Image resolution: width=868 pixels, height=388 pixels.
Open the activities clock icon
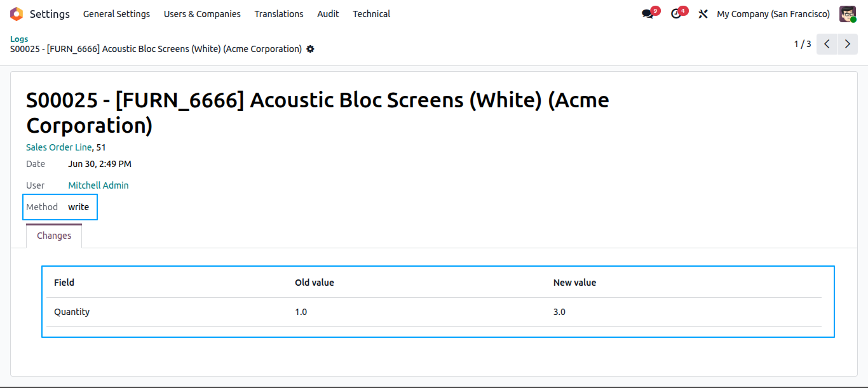[x=675, y=14]
